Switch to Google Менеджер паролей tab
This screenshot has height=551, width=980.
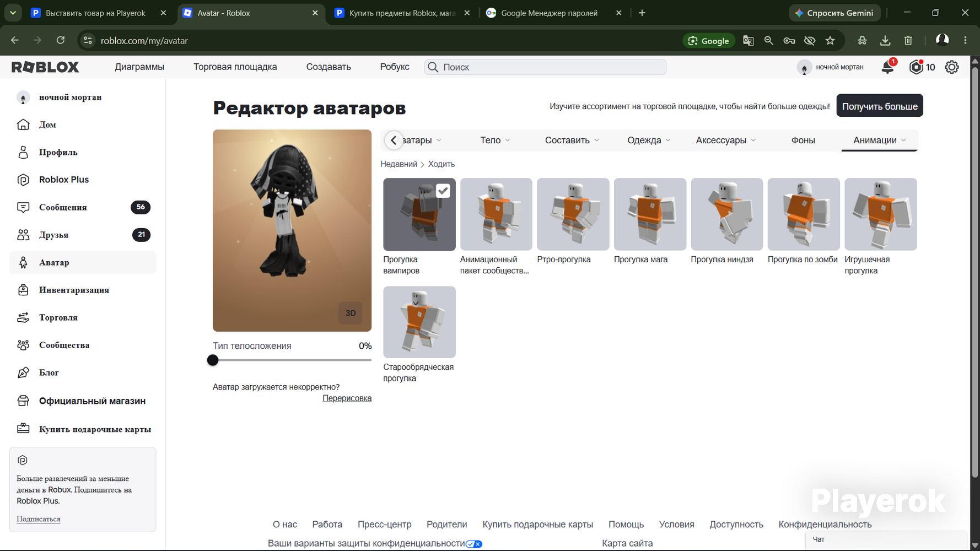coord(553,13)
